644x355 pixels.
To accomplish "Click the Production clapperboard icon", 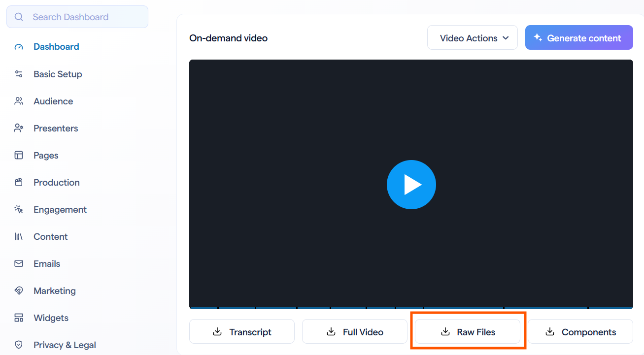I will [x=19, y=183].
